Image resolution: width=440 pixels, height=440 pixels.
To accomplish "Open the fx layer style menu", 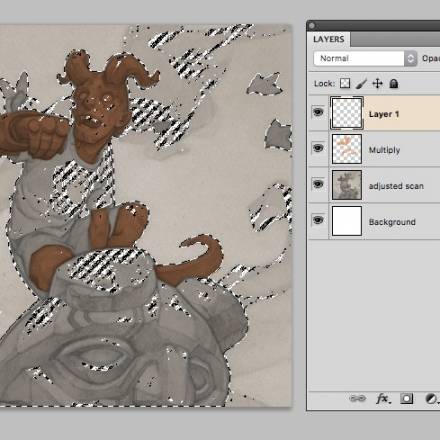I will pos(383,398).
